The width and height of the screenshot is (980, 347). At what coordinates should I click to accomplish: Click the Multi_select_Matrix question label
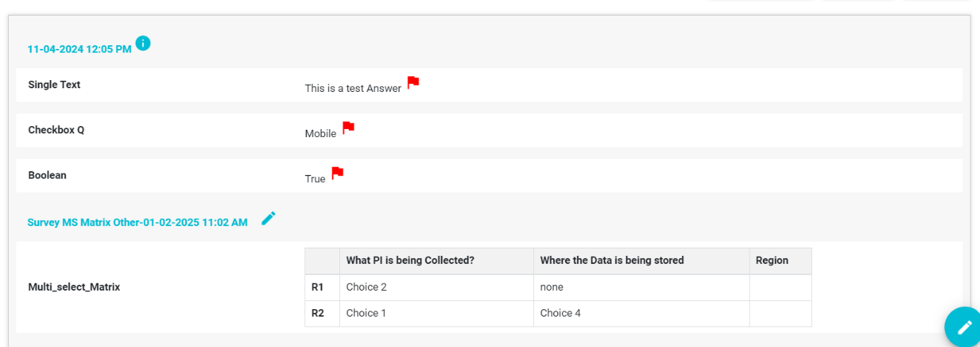pos(74,287)
